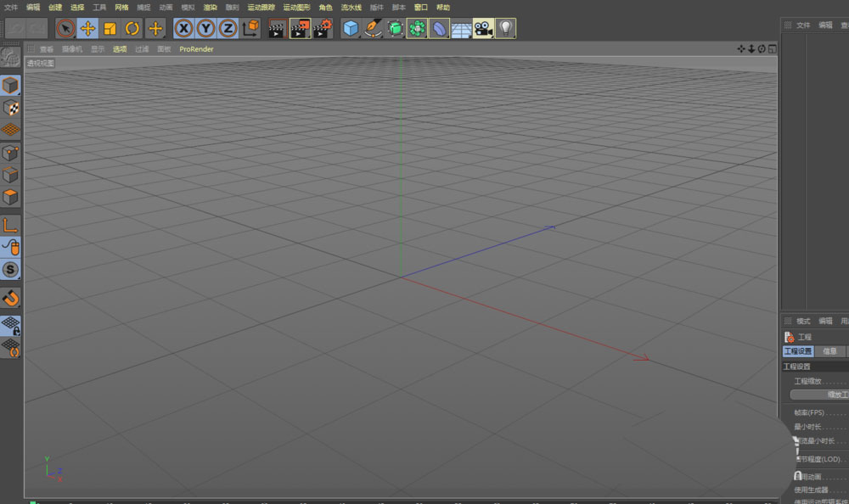Click the Render View clapperboard icon
849x504 pixels.
[x=277, y=29]
